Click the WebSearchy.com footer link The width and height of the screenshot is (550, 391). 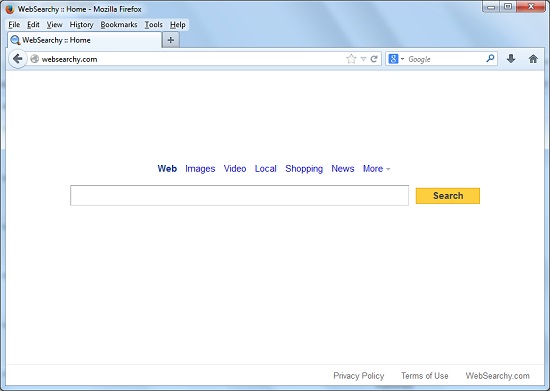coord(497,376)
